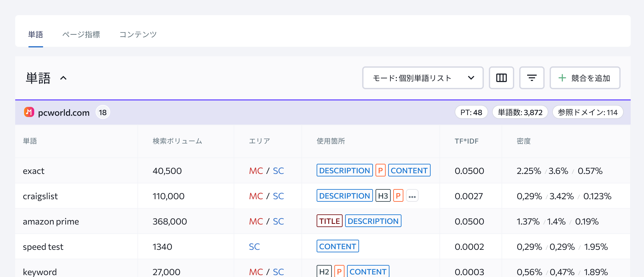Show more tags in craigslist row
The height and width of the screenshot is (277, 644).
412,196
